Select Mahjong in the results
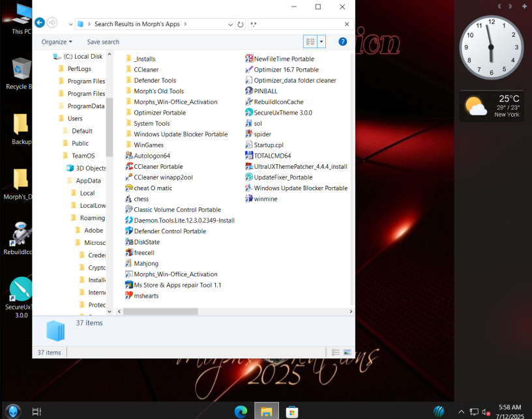532x419 pixels. click(142, 263)
